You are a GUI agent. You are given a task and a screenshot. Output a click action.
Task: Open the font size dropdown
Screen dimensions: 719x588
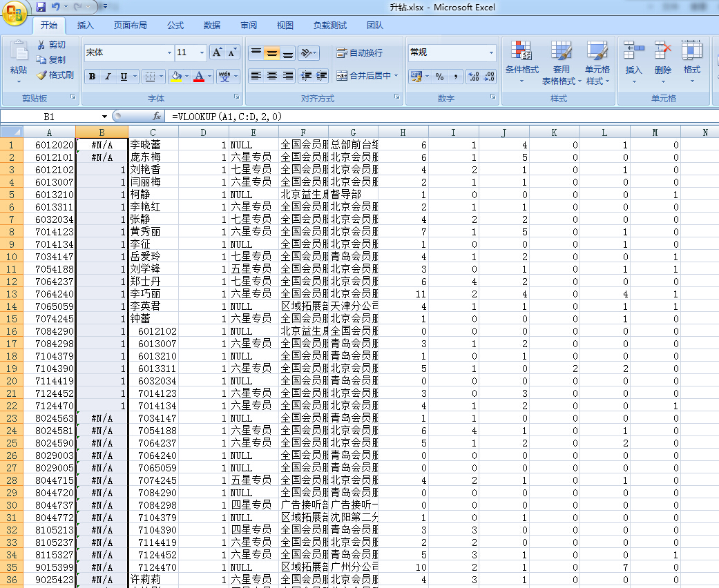[x=202, y=52]
